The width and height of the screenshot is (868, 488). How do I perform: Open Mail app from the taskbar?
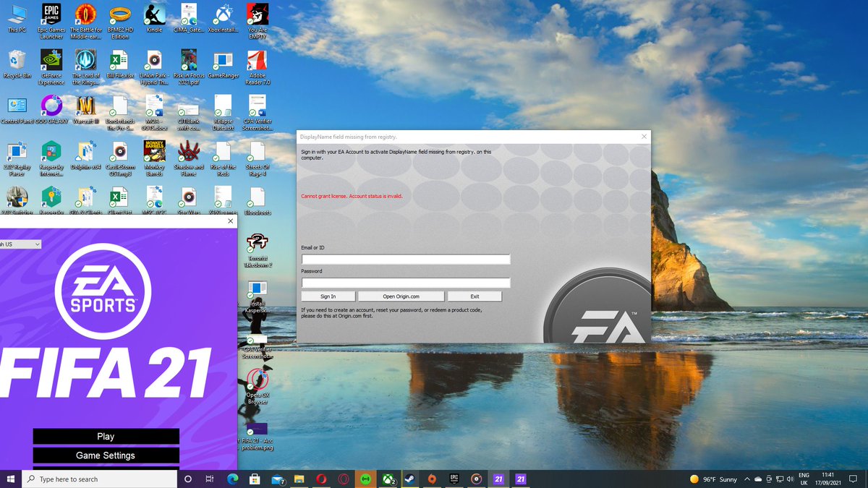tap(277, 479)
